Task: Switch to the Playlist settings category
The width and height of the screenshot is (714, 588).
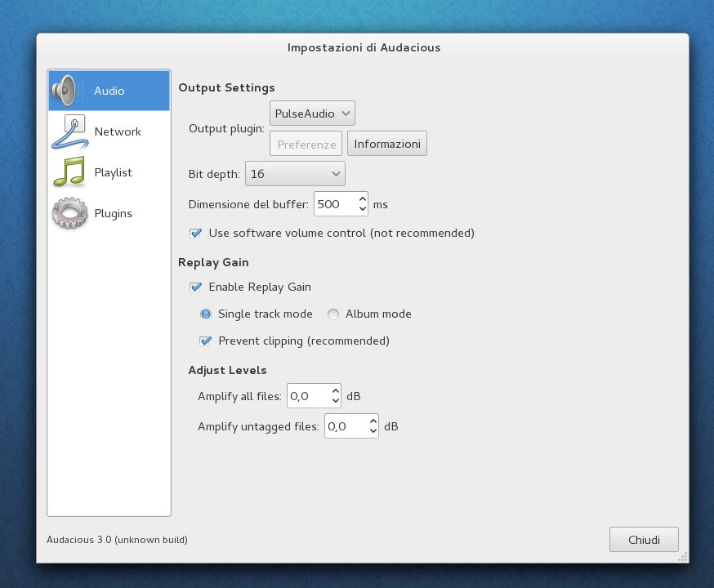Action: 109,172
